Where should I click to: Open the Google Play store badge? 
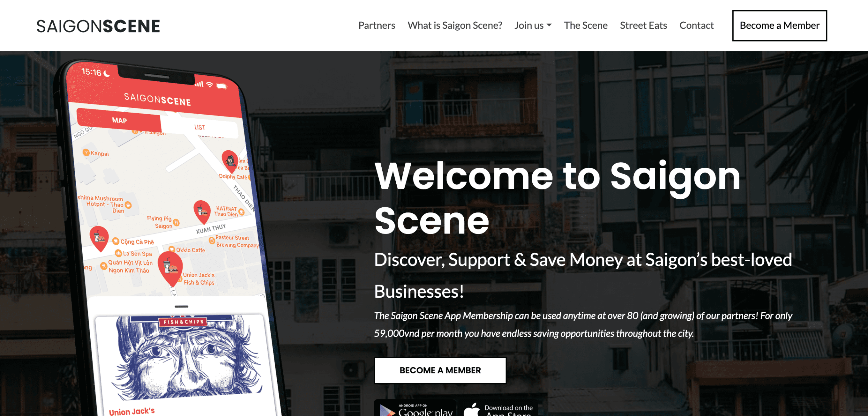point(415,408)
